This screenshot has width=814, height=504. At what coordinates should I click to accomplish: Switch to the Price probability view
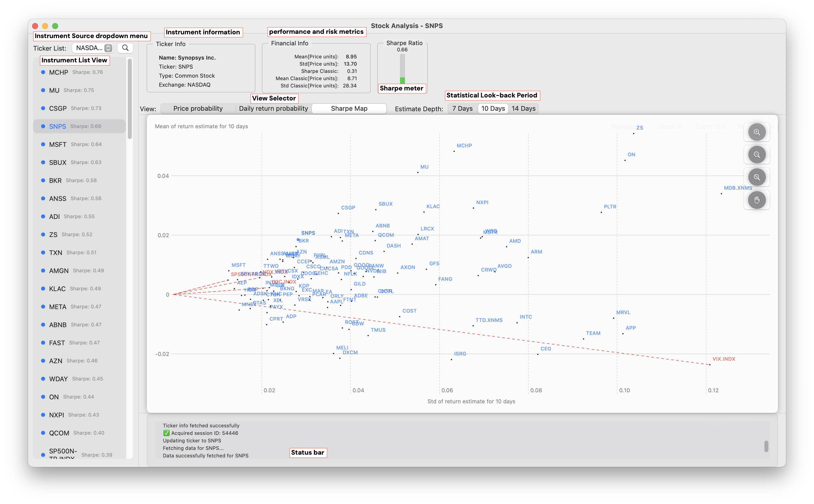(x=198, y=109)
